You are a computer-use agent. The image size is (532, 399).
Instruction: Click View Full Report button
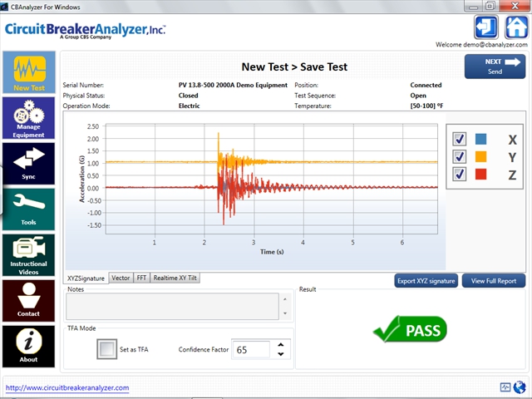pos(494,281)
